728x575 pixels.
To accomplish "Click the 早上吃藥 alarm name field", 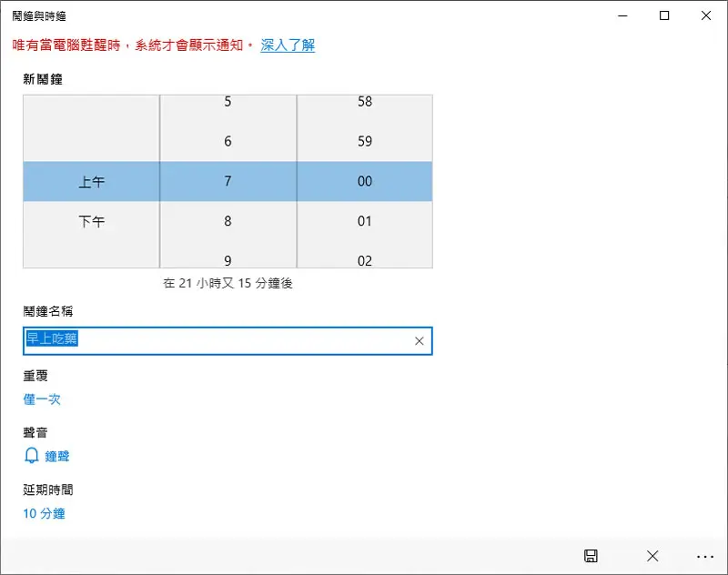I will (x=227, y=341).
